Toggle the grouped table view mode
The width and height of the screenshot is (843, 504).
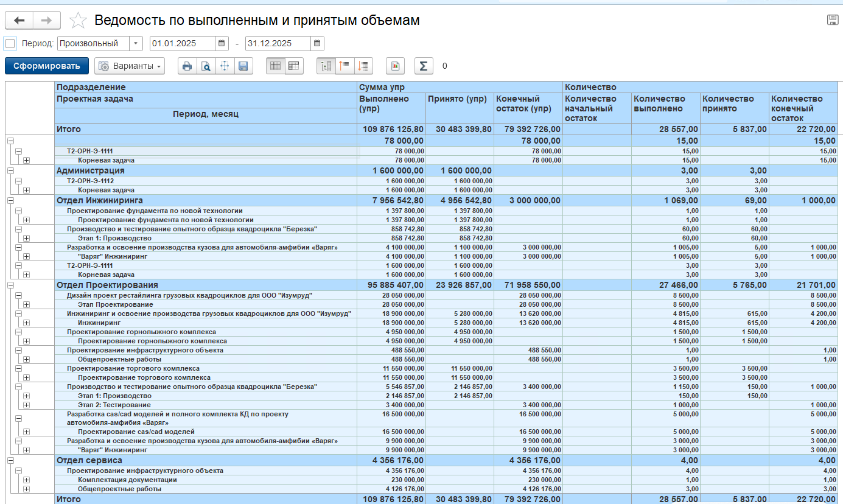[x=295, y=66]
